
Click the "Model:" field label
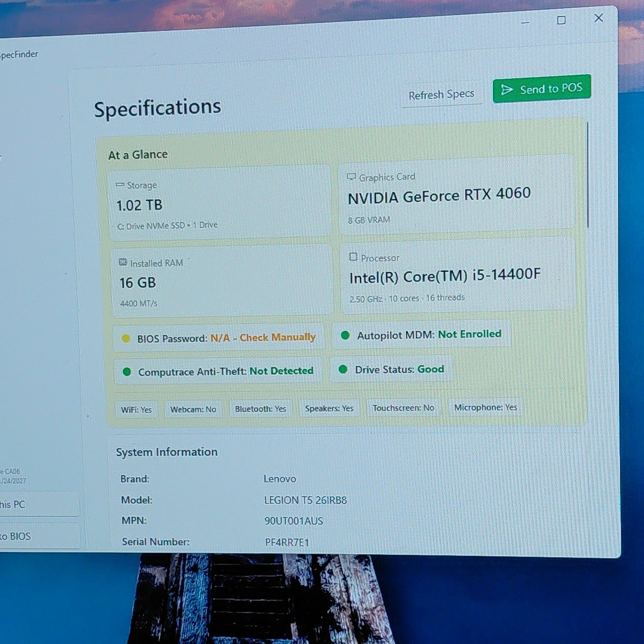pos(137,500)
